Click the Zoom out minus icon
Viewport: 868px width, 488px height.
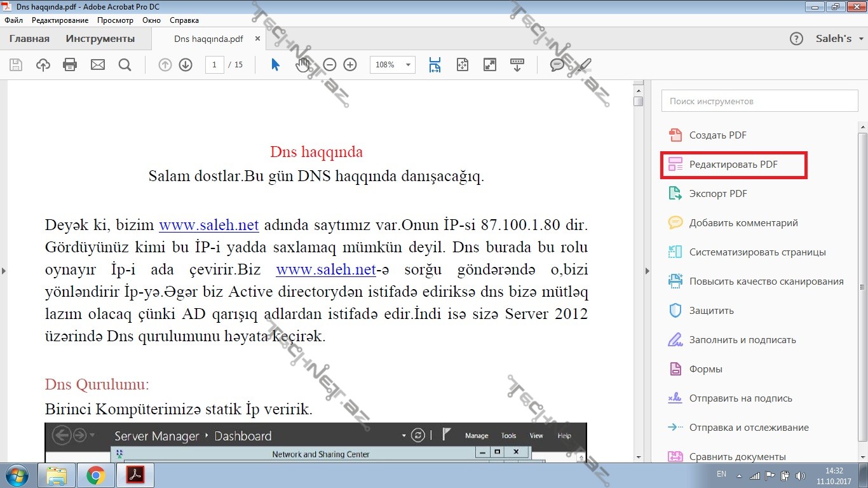click(x=329, y=65)
